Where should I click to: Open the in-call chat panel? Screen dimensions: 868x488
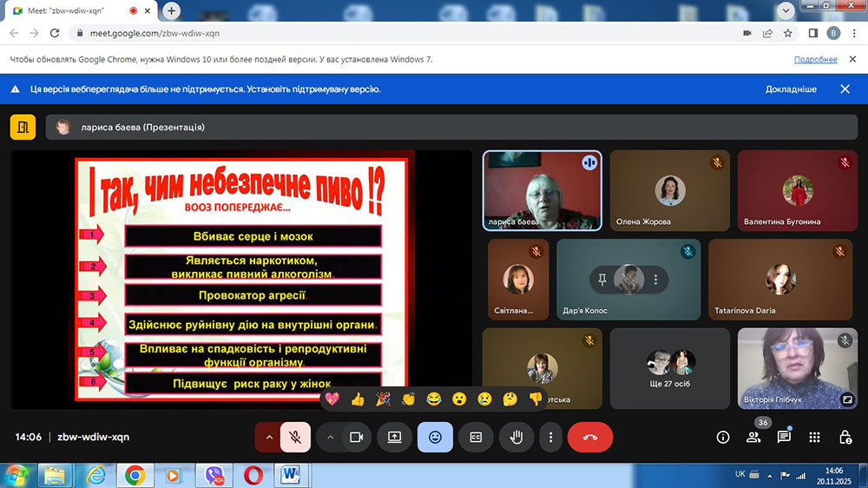[x=784, y=438]
